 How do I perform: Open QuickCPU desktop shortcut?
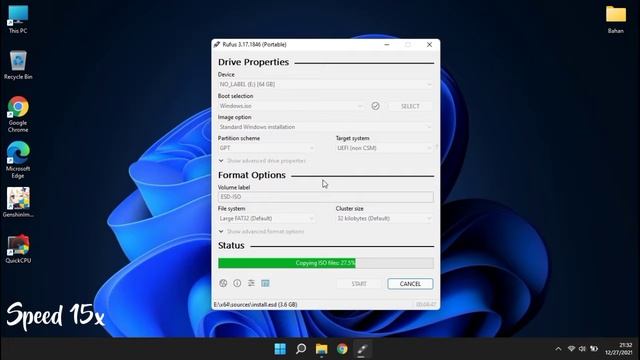18,249
